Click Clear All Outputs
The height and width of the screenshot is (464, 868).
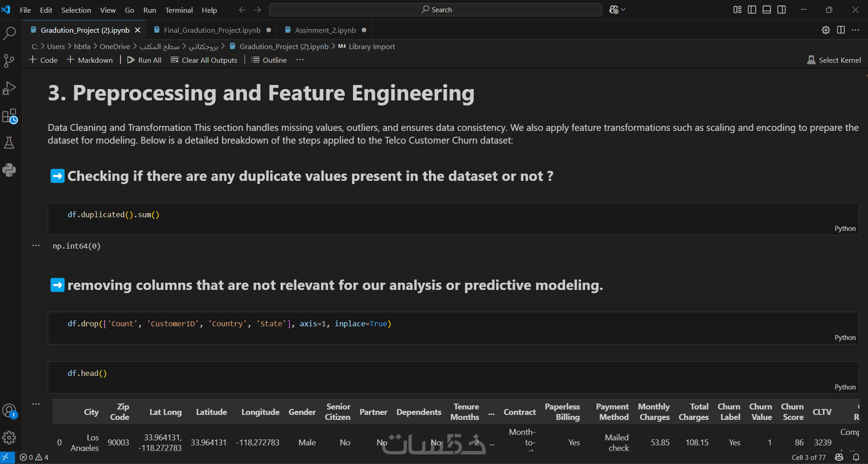[204, 60]
